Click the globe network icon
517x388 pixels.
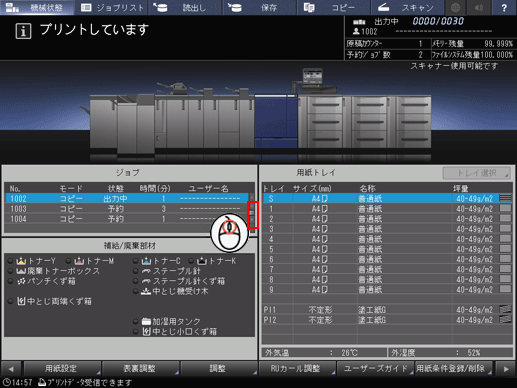coord(455,7)
